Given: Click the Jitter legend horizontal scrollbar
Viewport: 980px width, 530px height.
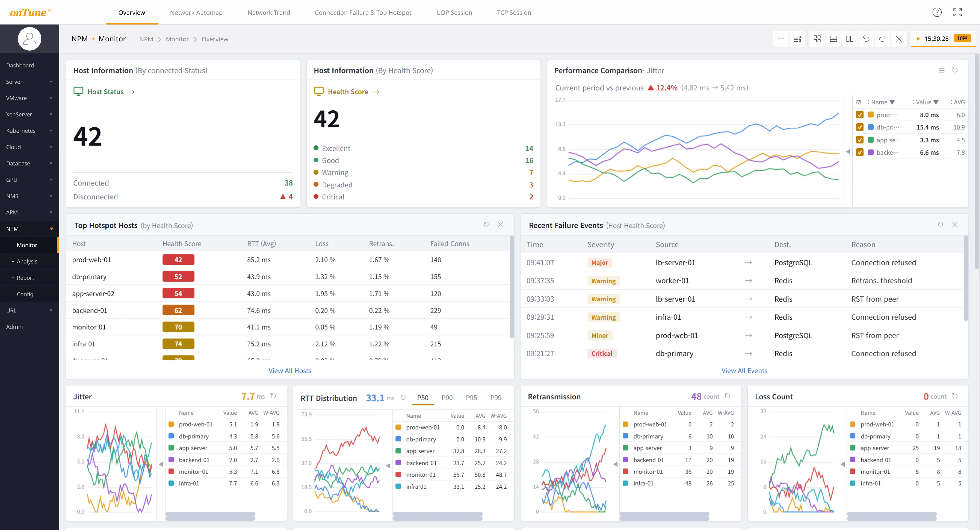Looking at the screenshot, I should coord(210,516).
